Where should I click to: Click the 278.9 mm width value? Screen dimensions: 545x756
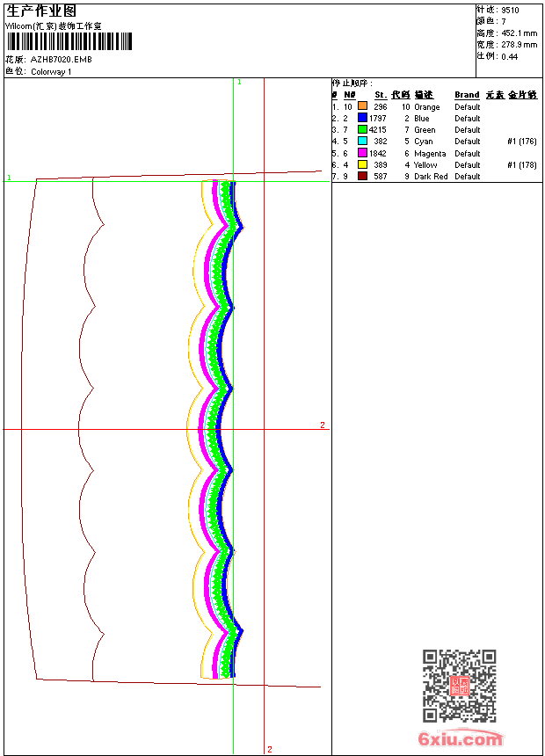click(519, 45)
